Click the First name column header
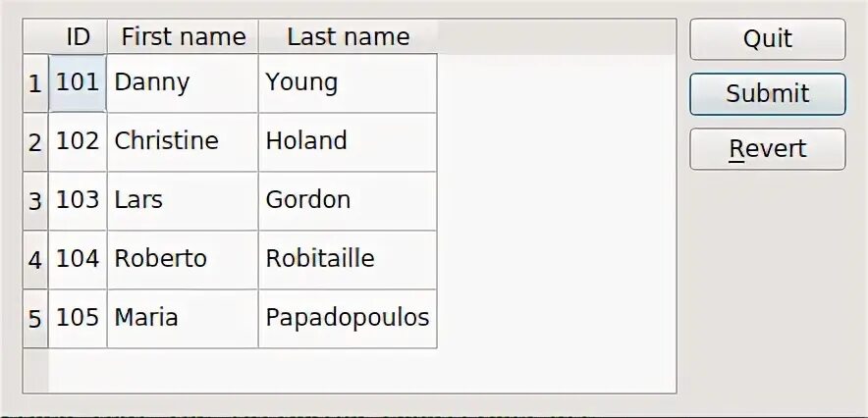The width and height of the screenshot is (868, 418). click(x=183, y=37)
